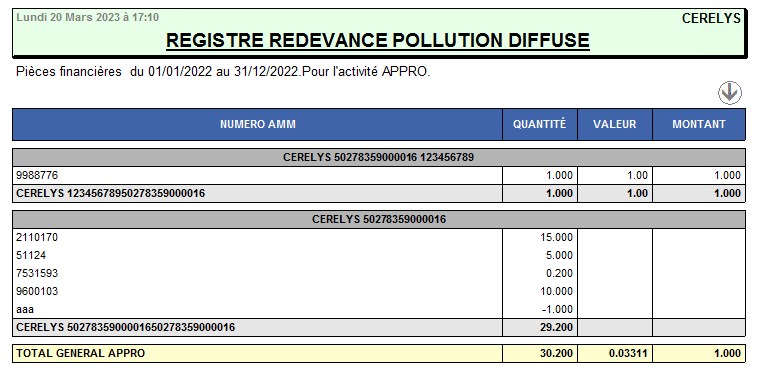The image size is (760, 376).
Task: Click total valeur cell 0.03311
Action: tap(615, 353)
